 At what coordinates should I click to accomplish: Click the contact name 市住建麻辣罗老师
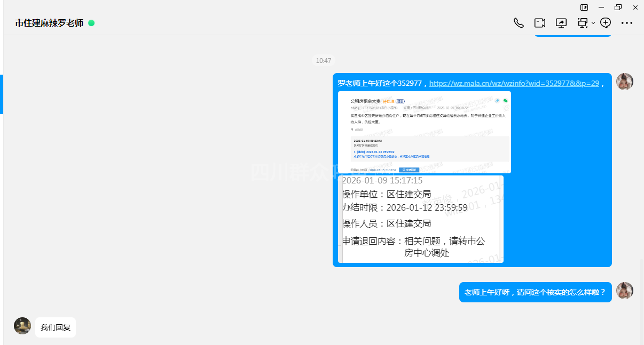coord(49,23)
